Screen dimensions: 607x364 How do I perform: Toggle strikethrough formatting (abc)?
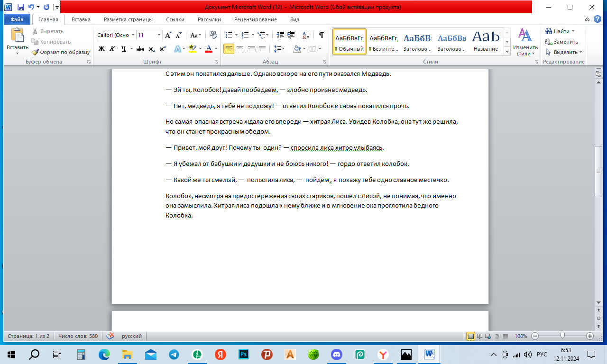[140, 49]
